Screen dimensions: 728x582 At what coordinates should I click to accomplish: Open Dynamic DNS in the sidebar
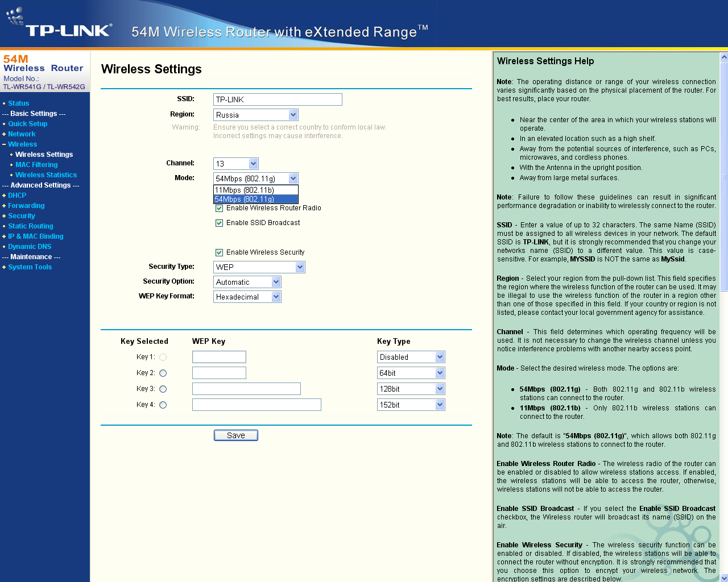30,247
